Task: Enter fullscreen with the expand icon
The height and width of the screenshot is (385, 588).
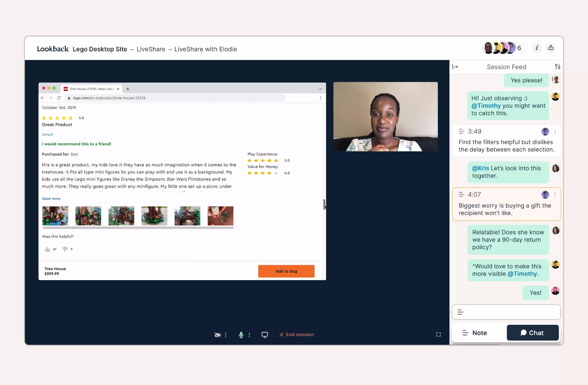Action: (438, 334)
